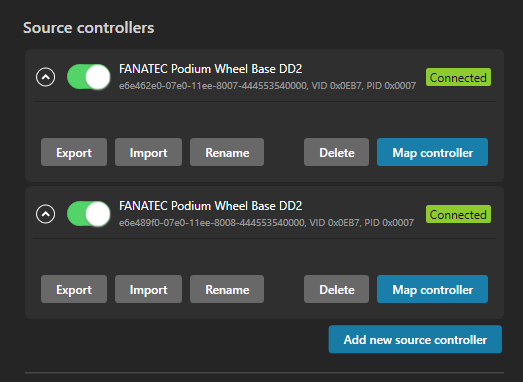Disable the DD2 controller ending 8007-444553540000
Screen dimensions: 523x382
coord(89,77)
